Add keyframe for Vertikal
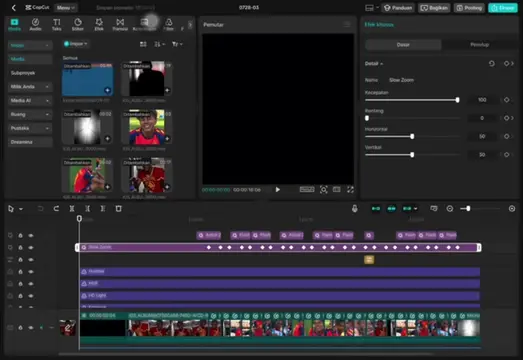523x360 pixels. [507, 154]
